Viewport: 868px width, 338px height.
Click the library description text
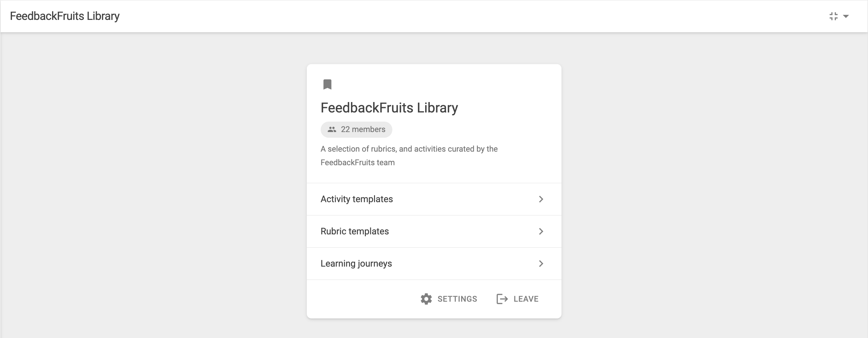(409, 155)
